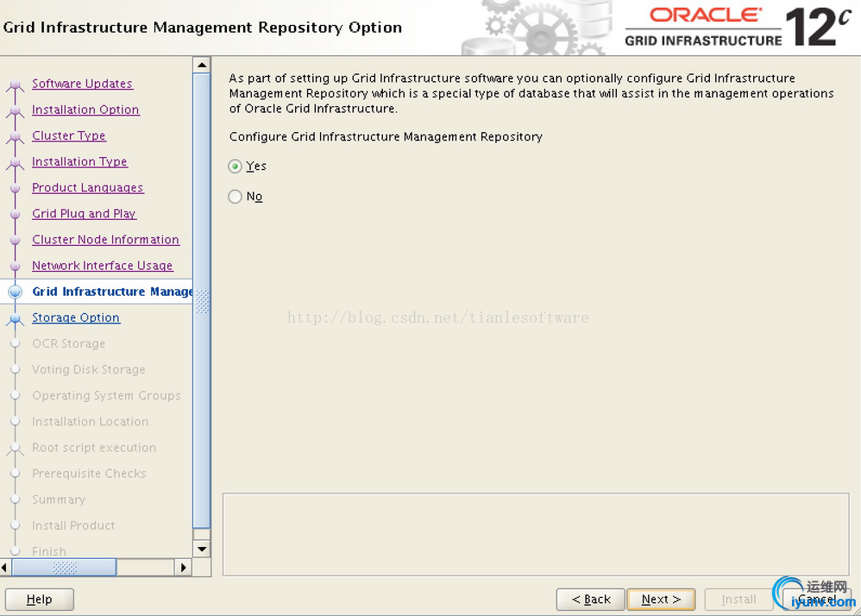This screenshot has height=616, width=861.
Task: Click the vertical scrollbar thumb in steps panel
Action: tap(202, 301)
